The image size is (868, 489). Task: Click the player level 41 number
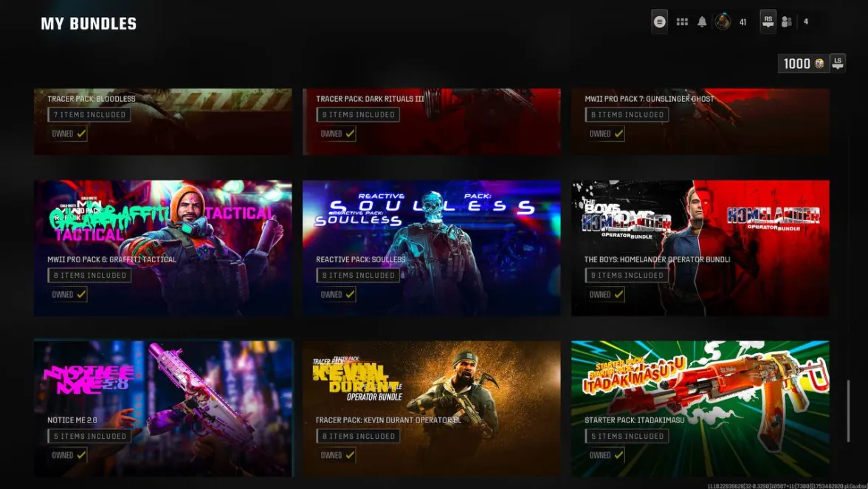743,22
